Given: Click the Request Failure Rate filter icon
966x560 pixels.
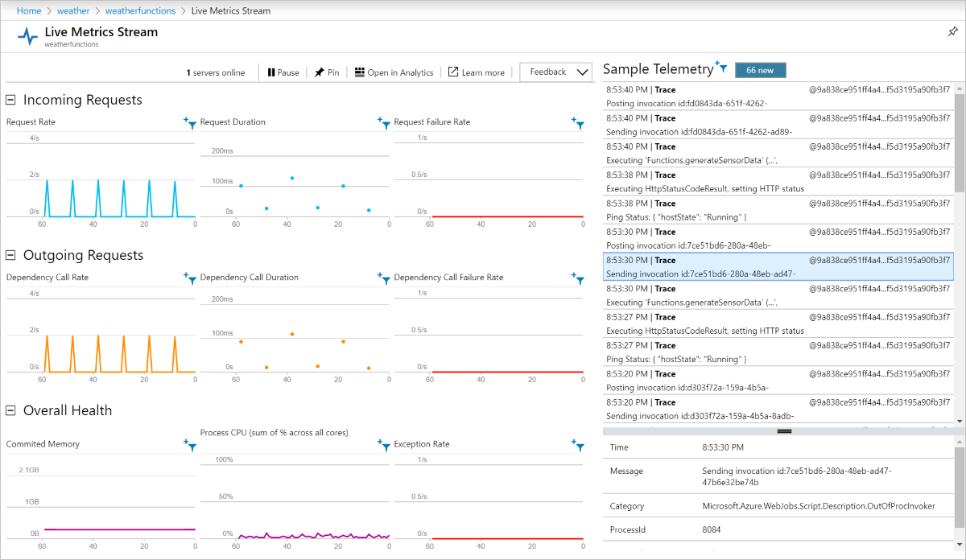Looking at the screenshot, I should [578, 125].
